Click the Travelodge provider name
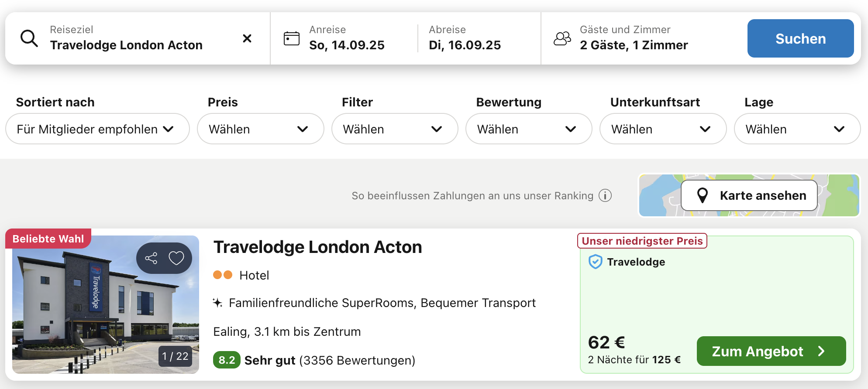 636,262
